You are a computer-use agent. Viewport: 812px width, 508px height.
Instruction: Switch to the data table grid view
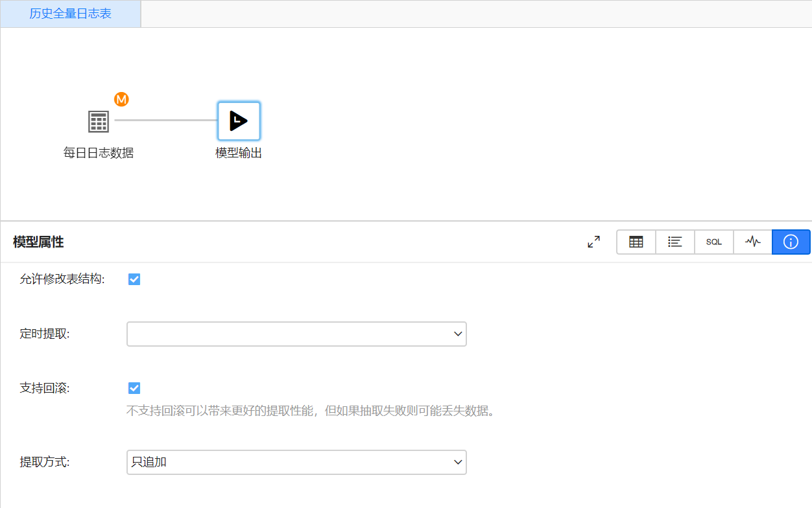[636, 242]
